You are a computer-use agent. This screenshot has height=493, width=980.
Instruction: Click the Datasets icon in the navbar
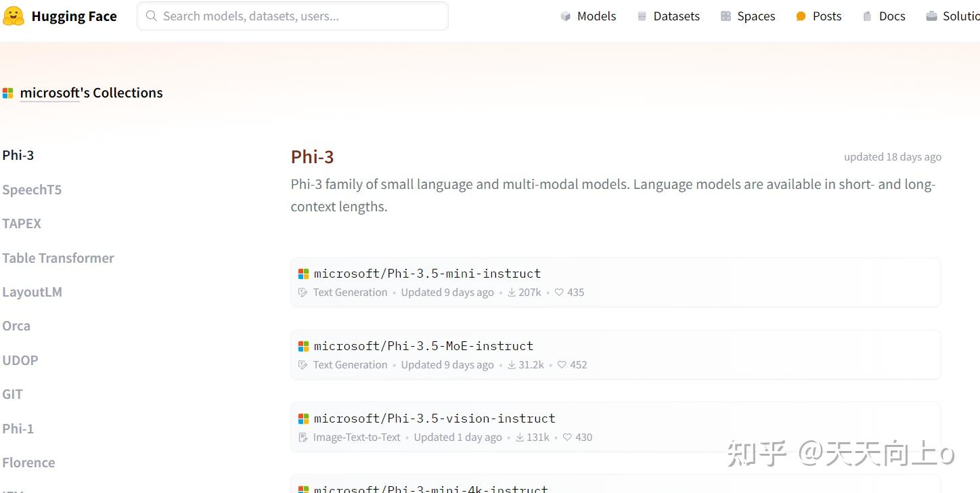641,16
